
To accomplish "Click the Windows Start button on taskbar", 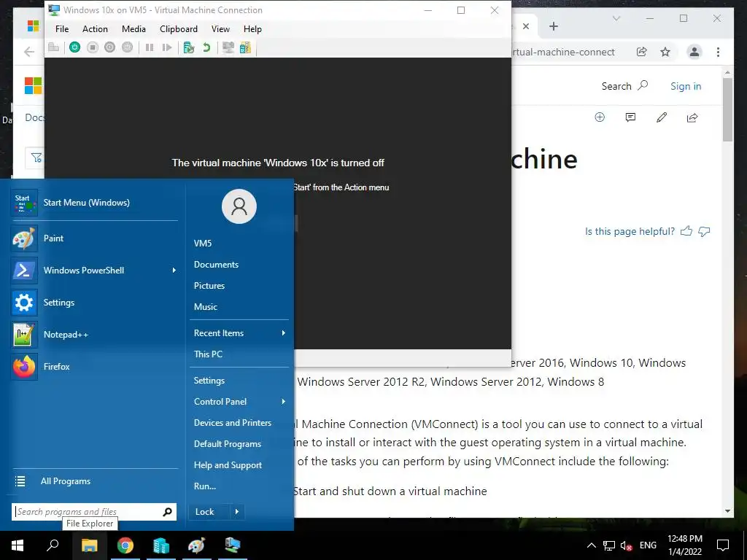I will (x=18, y=545).
